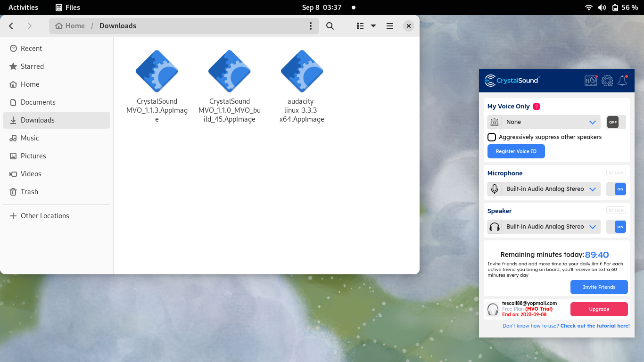
Task: Close the Files window
Action: (x=409, y=26)
